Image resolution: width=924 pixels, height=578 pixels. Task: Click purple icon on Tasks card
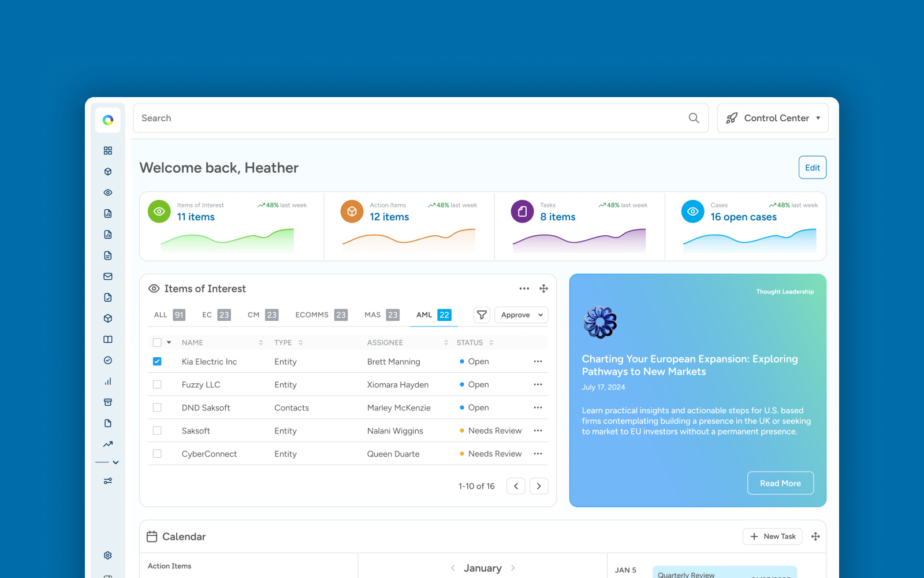tap(523, 212)
